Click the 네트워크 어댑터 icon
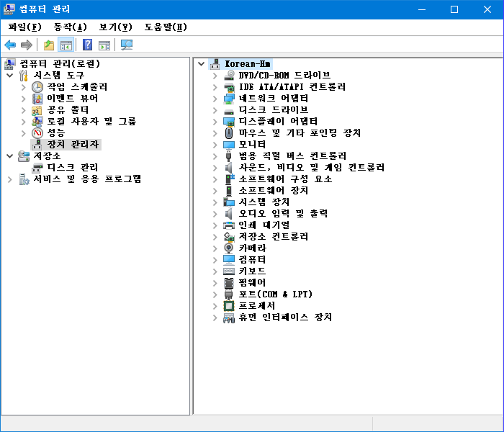The image size is (504, 432). tap(229, 99)
